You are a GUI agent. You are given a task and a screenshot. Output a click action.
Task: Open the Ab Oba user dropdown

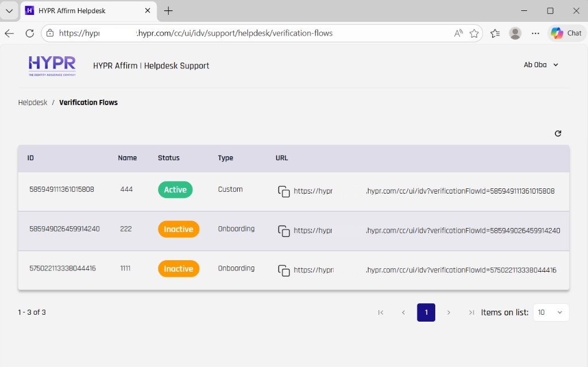pyautogui.click(x=541, y=65)
